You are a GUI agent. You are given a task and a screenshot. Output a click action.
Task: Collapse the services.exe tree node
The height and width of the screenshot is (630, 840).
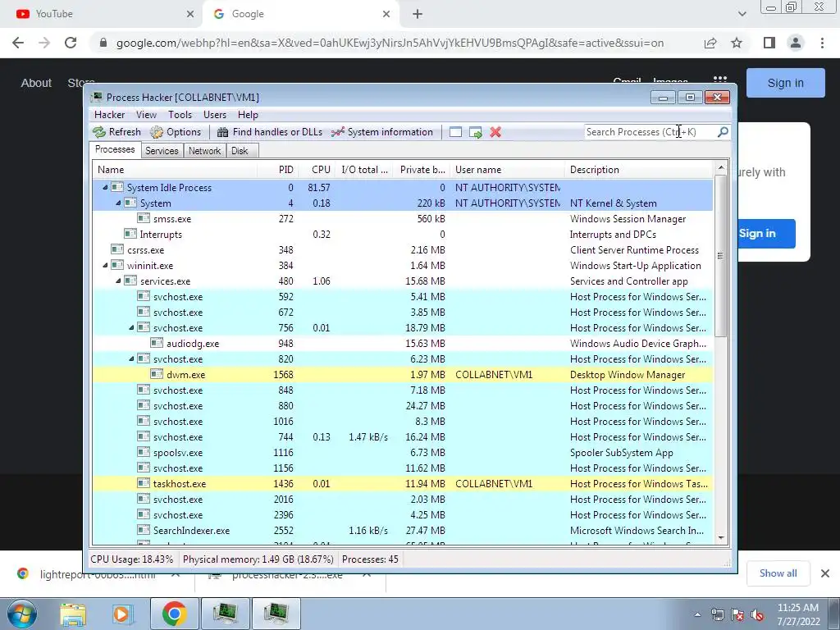(118, 281)
